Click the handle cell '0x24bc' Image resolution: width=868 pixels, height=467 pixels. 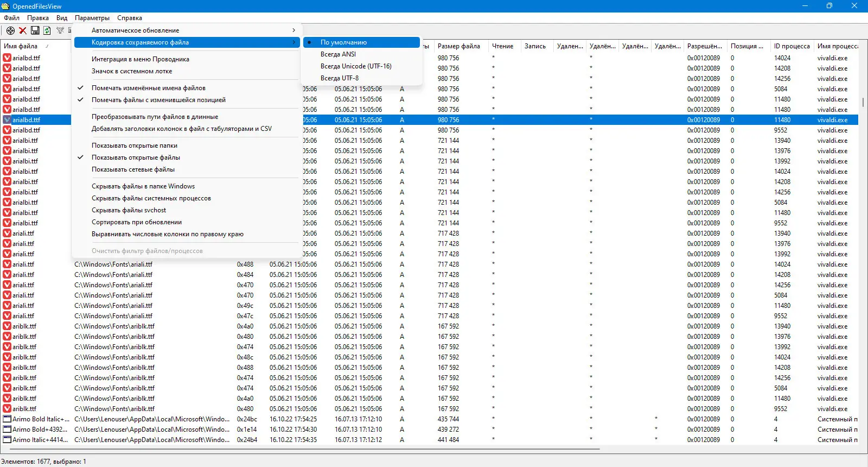coord(247,419)
